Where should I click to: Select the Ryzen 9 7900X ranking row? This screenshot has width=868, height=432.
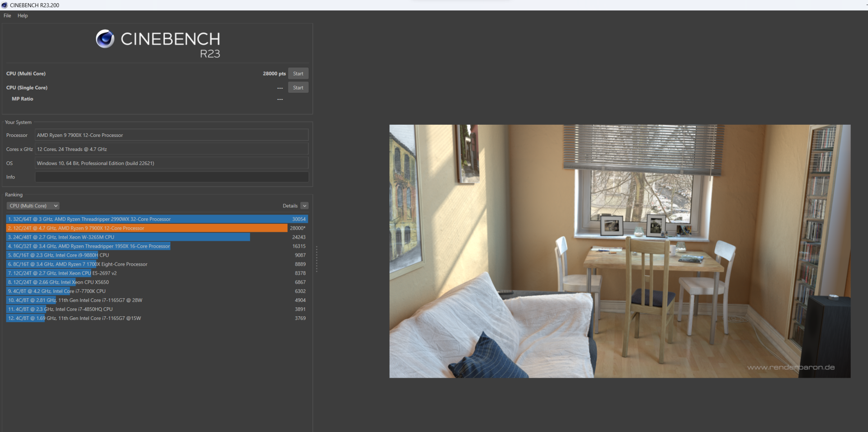pos(157,228)
